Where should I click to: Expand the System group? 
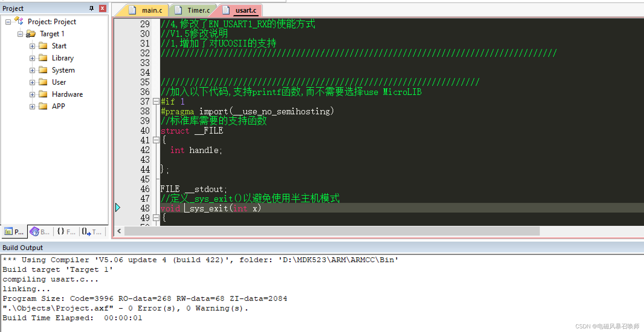[x=32, y=70]
